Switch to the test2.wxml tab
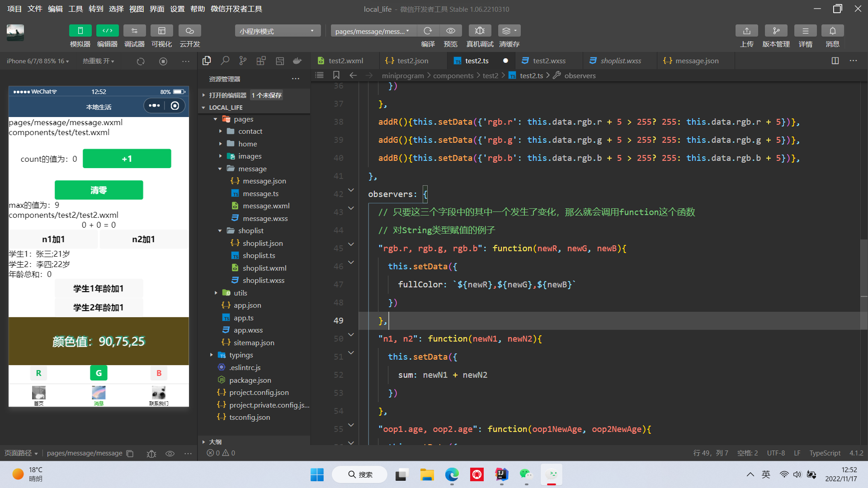This screenshot has height=488, width=868. (345, 61)
